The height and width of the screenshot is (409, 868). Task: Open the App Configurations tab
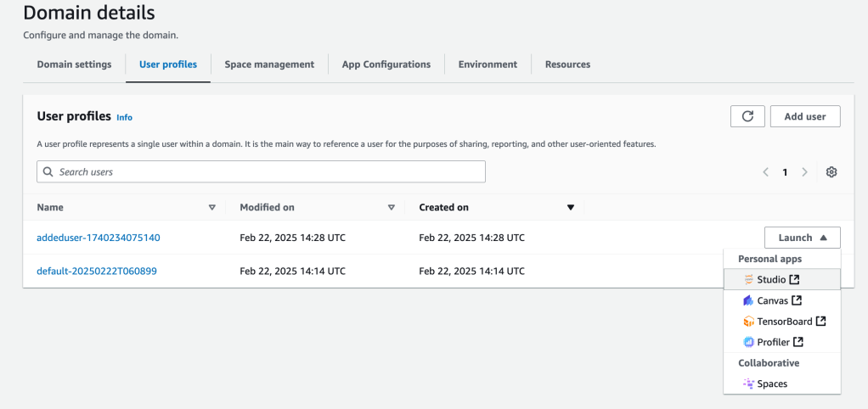(x=386, y=64)
